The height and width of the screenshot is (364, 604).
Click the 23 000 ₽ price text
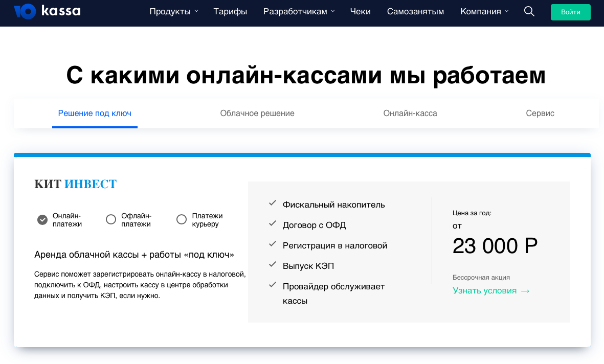(495, 246)
